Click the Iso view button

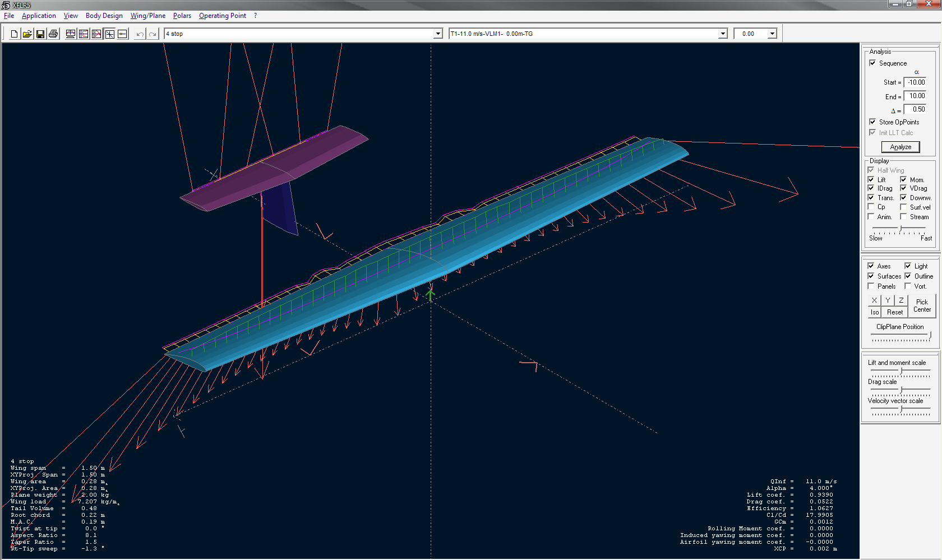click(x=875, y=312)
